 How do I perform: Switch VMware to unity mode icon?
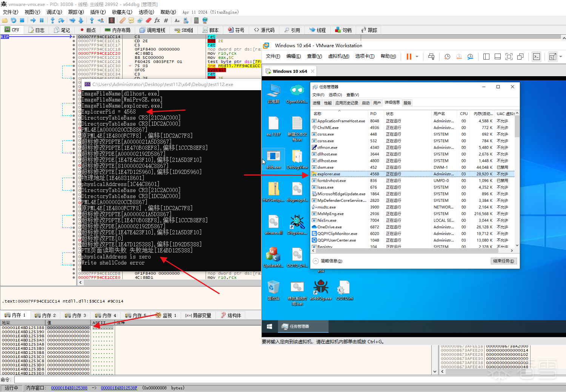520,57
